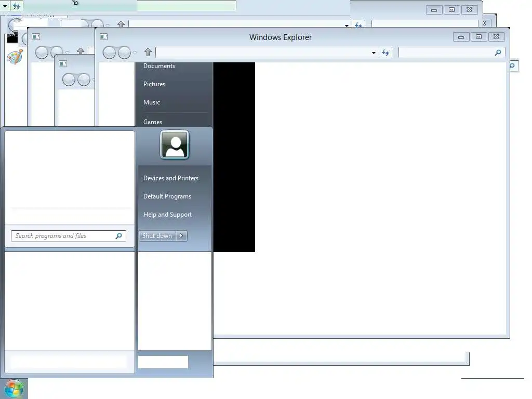The image size is (532, 399).
Task: Click Back button in titled Windows Explorer window
Action: [109, 52]
